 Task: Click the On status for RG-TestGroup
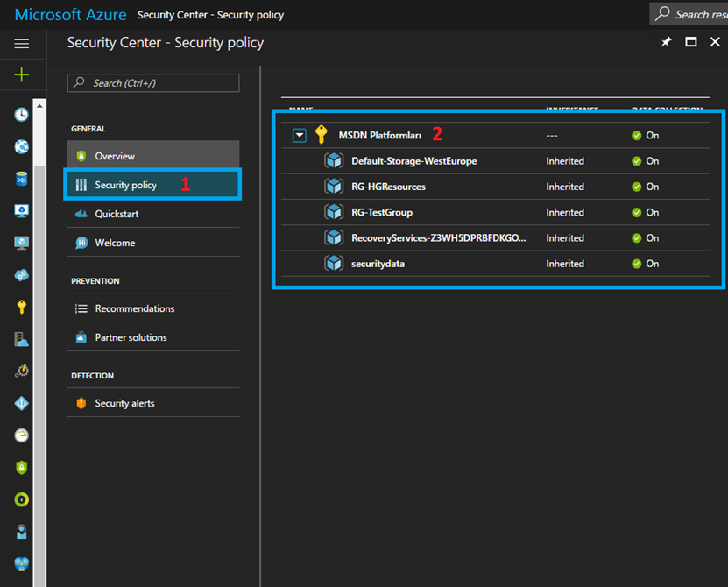(x=646, y=212)
